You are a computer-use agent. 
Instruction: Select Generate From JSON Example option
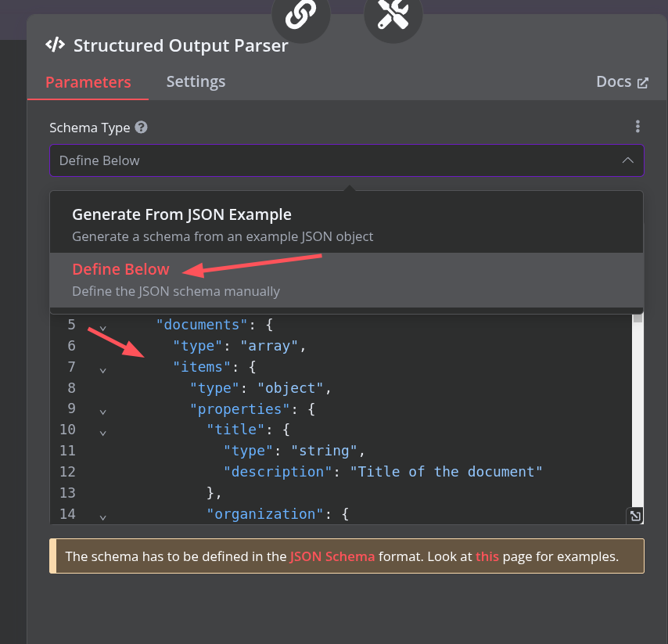coord(181,214)
